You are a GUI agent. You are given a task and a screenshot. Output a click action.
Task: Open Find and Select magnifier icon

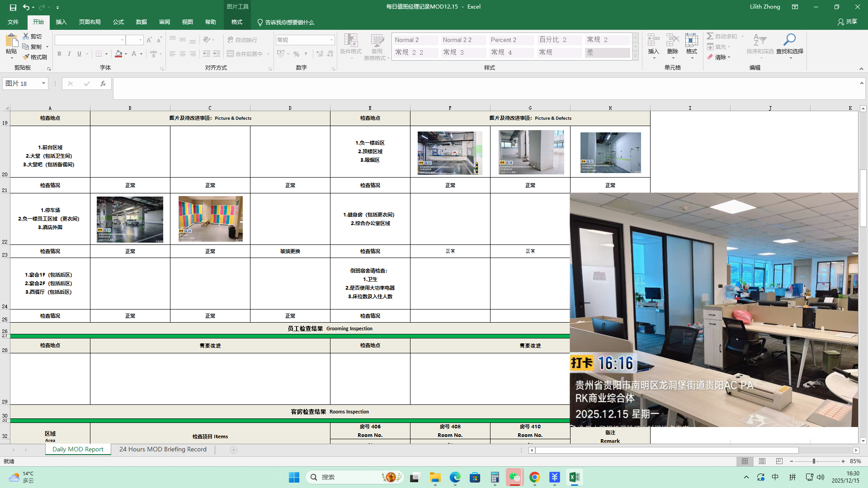789,40
